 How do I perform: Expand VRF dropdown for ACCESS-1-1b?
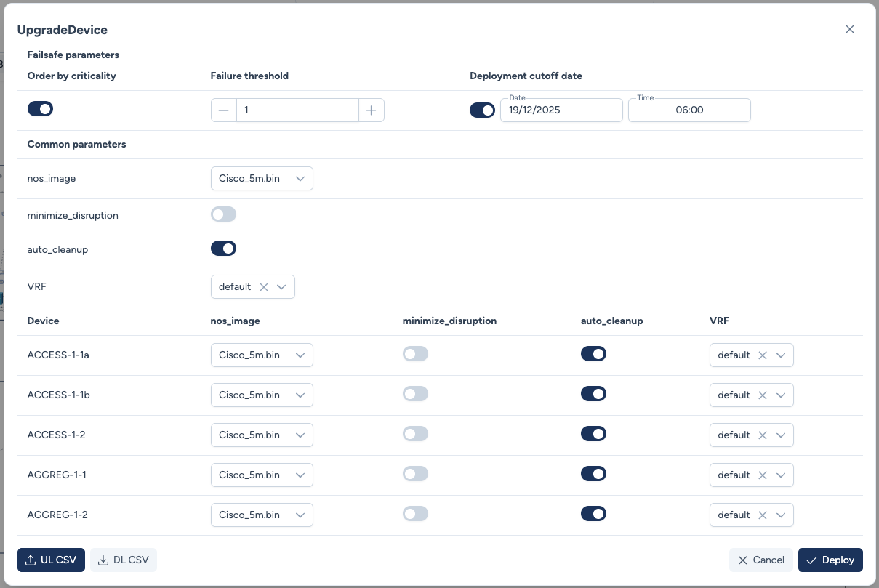781,395
